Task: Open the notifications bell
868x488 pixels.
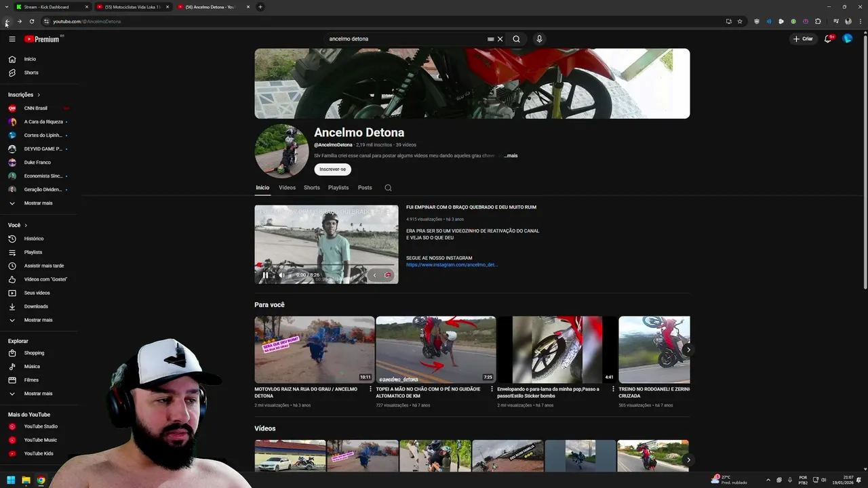Action: [x=828, y=39]
